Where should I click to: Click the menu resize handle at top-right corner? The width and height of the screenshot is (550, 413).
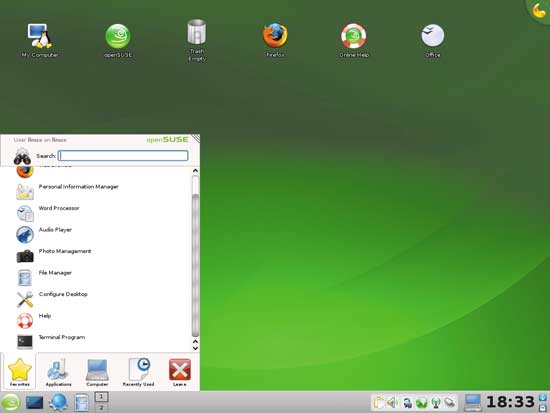(x=196, y=138)
